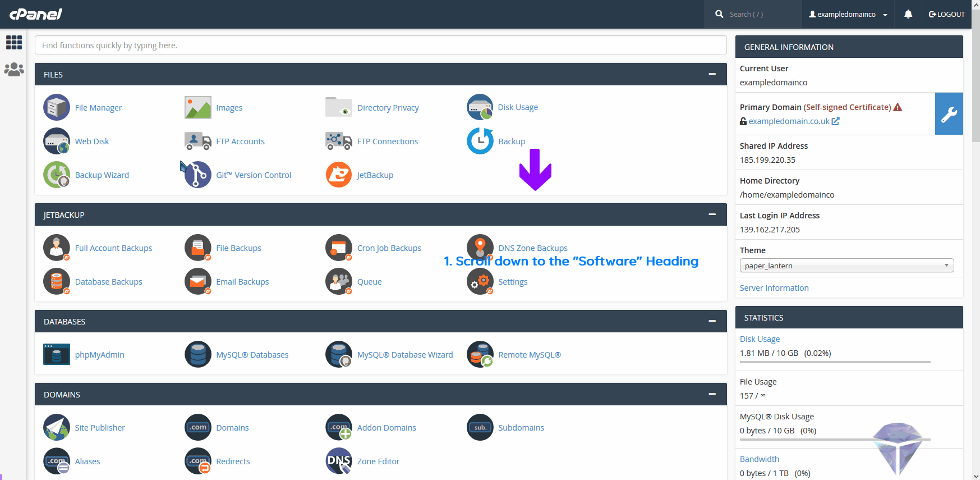
Task: Open the Theme paper_lantern dropdown
Action: tap(846, 266)
